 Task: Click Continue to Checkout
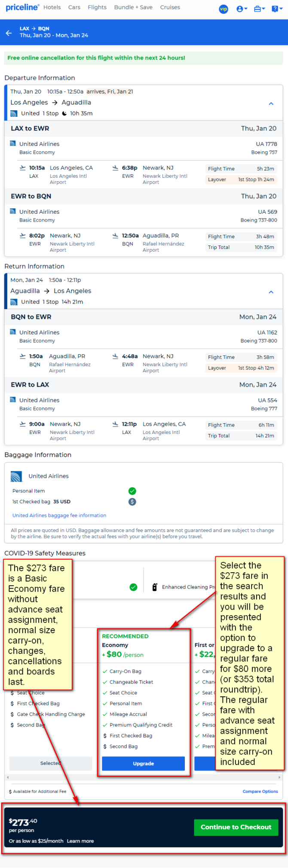(x=236, y=827)
